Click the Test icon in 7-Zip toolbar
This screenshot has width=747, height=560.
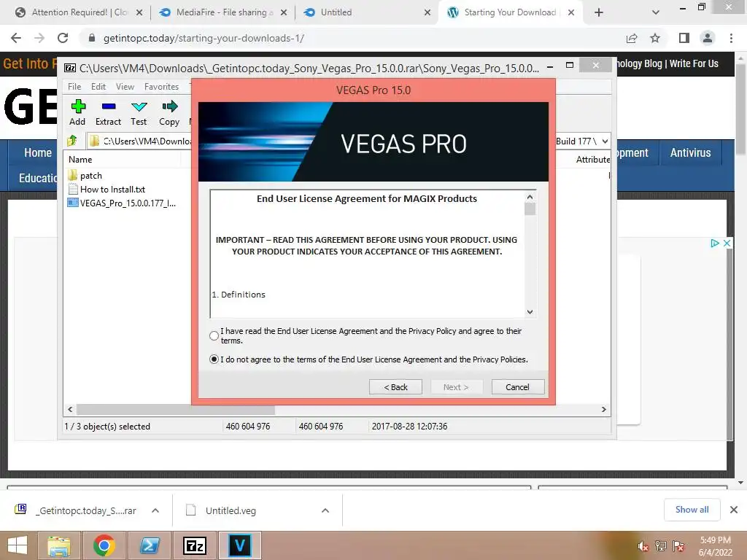coord(139,112)
